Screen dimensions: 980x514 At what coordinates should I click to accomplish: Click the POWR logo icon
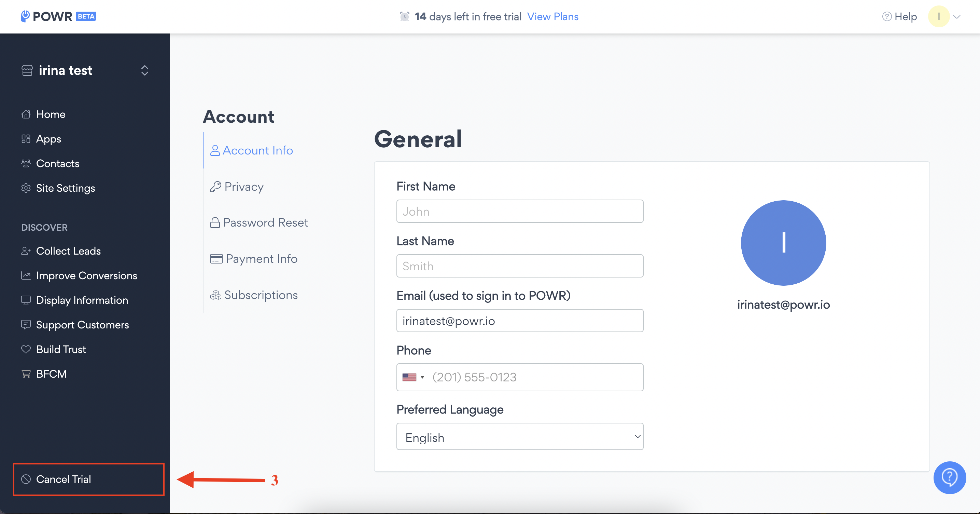coord(25,16)
